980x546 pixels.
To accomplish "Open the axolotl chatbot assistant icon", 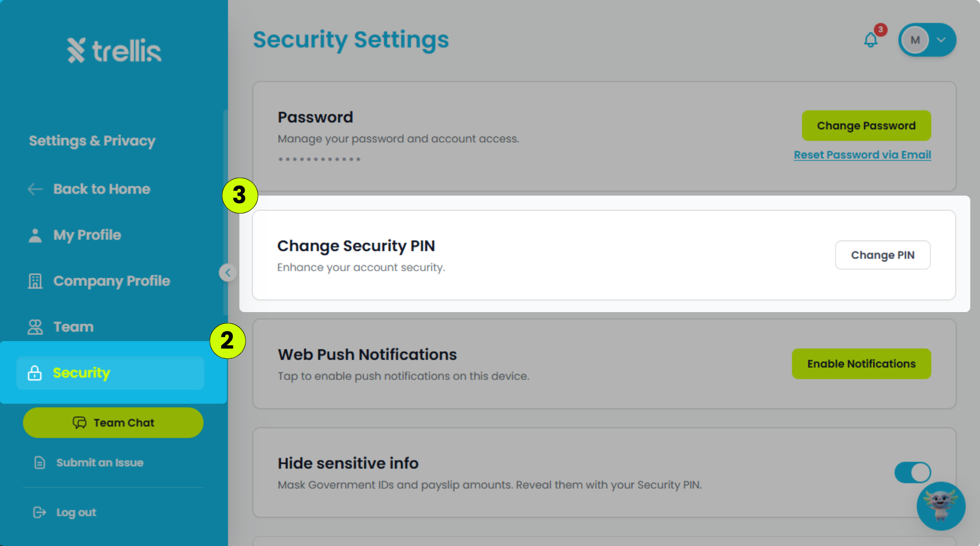I will coord(941,506).
